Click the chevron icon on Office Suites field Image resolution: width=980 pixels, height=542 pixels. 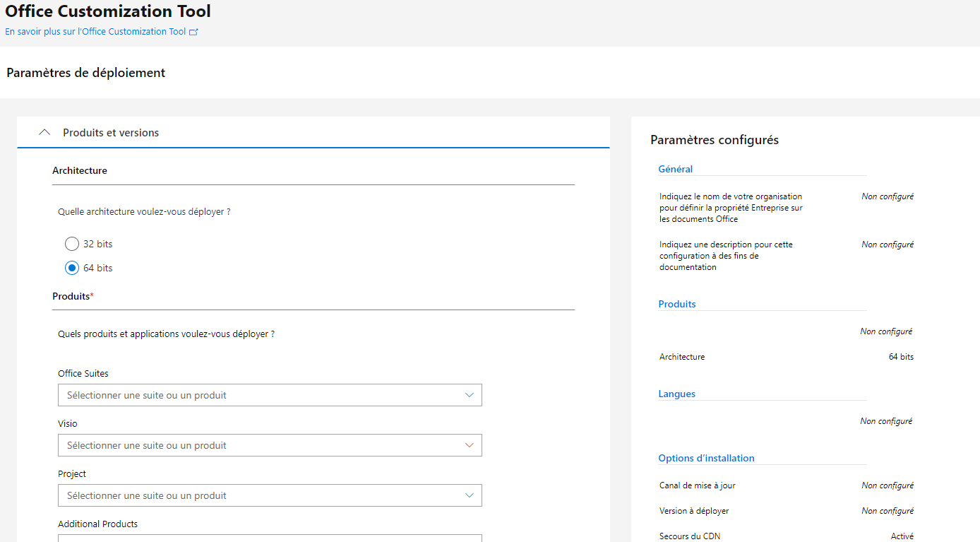coord(469,394)
